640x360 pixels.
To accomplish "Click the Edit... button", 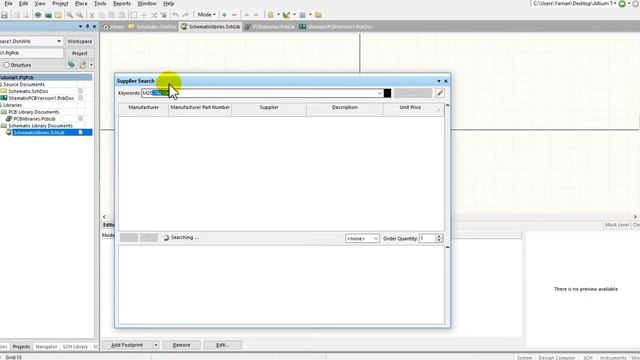I will click(222, 345).
